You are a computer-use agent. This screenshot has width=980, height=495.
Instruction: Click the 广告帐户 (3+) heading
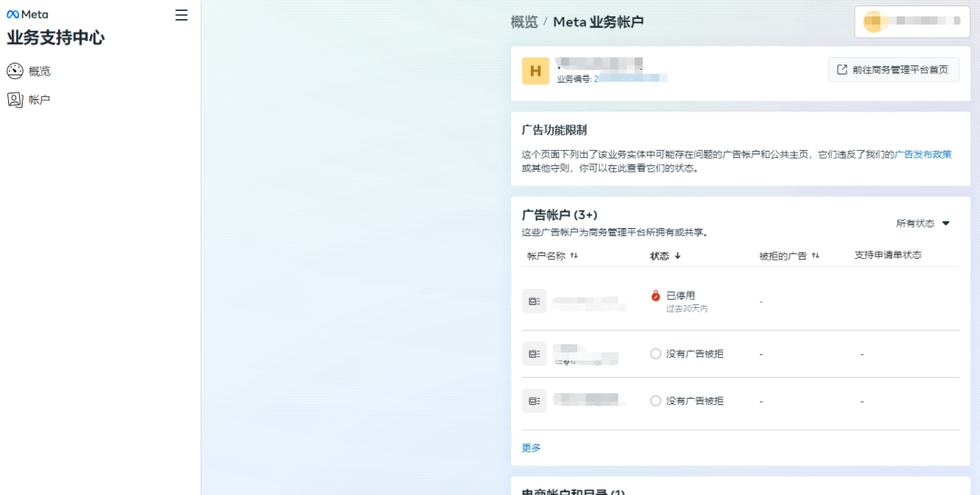(x=559, y=214)
